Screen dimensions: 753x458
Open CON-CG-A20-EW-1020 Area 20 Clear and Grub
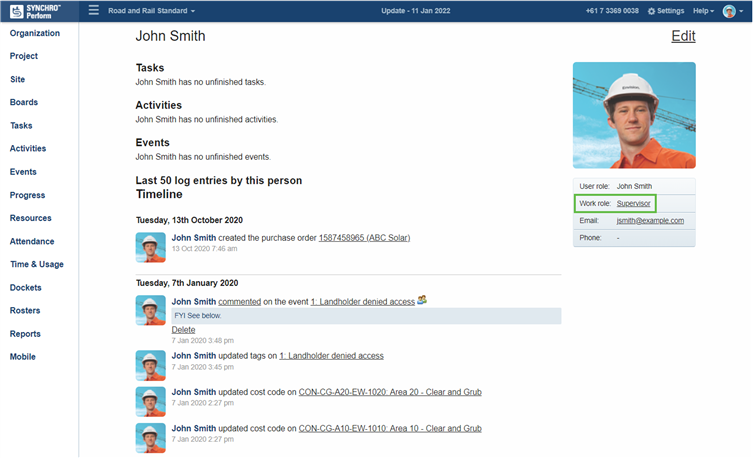pos(390,392)
